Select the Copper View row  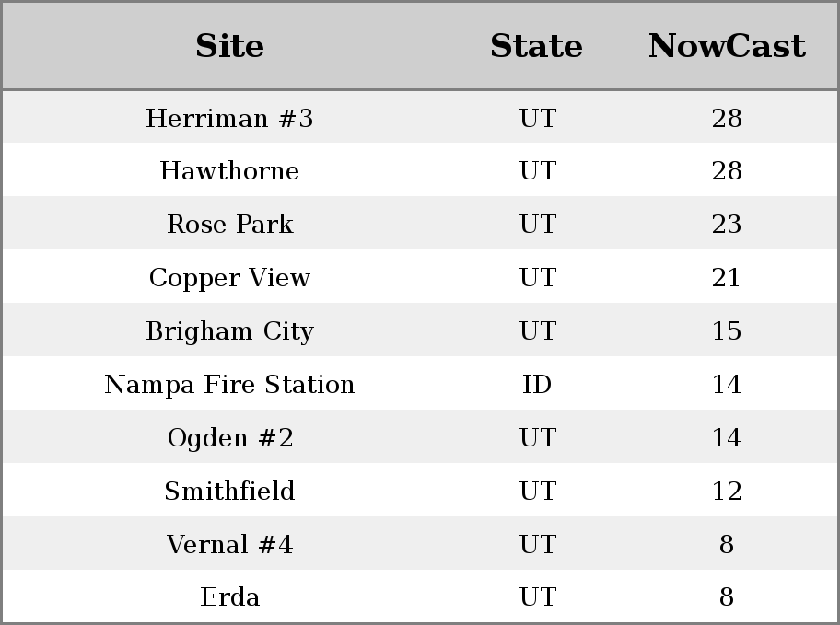420,277
